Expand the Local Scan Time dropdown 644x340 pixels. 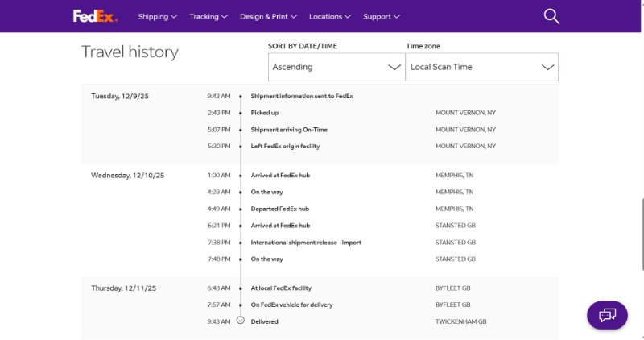pos(482,67)
